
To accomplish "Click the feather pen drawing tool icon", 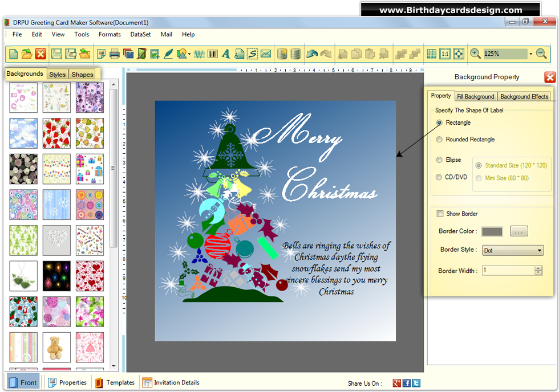I will [168, 54].
